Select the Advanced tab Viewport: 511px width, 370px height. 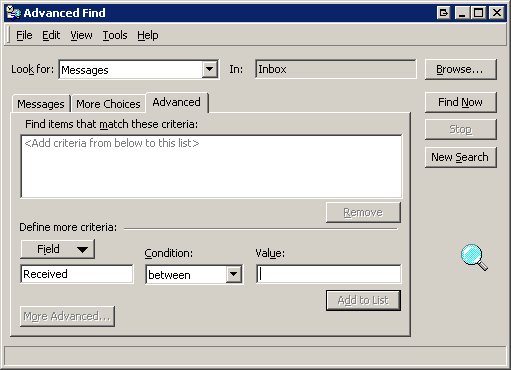click(177, 102)
